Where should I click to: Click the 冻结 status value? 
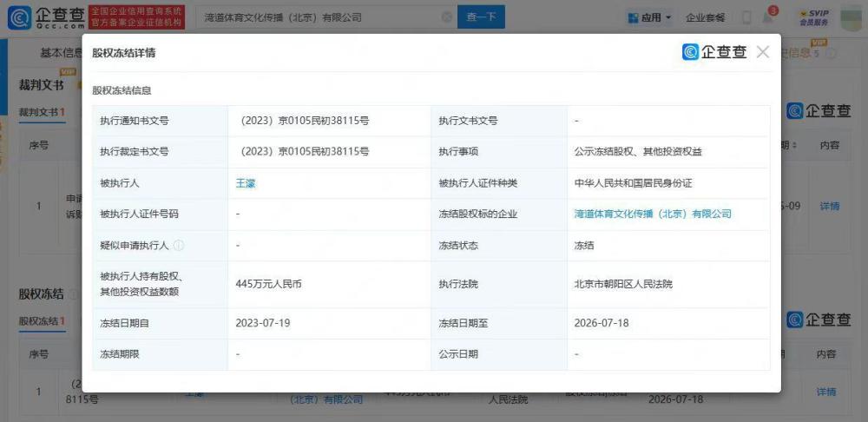coord(584,246)
